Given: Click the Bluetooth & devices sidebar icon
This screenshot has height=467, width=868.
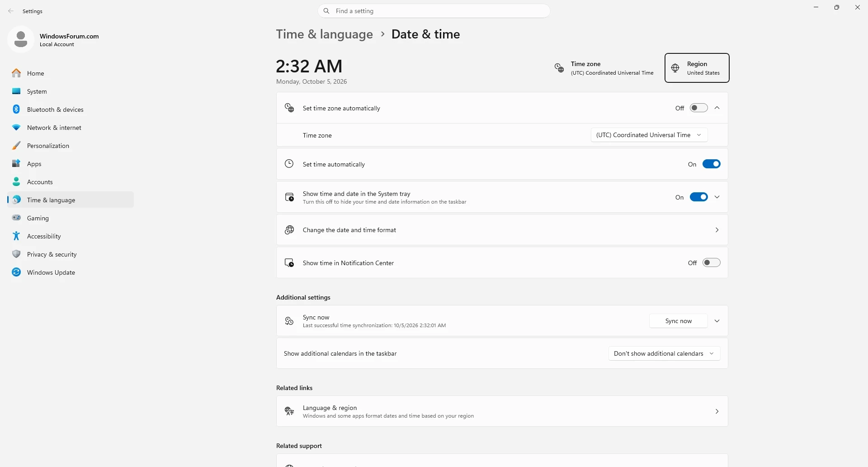Looking at the screenshot, I should [x=16, y=110].
